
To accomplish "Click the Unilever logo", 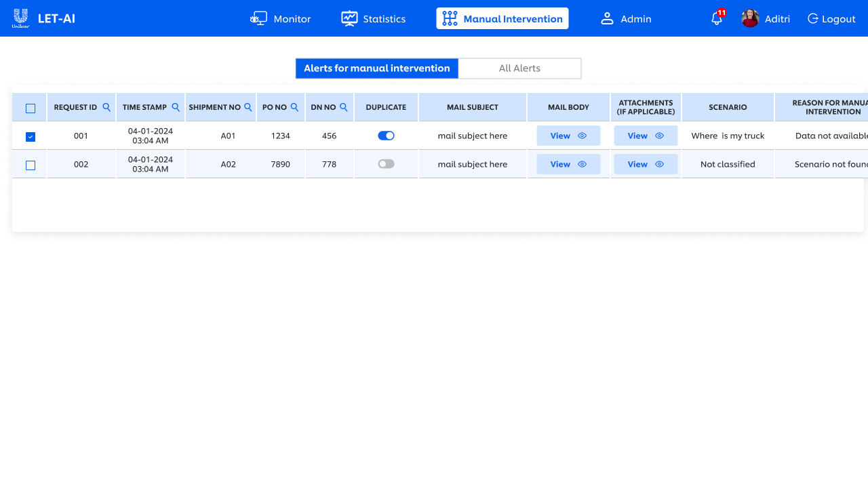I will coord(20,18).
